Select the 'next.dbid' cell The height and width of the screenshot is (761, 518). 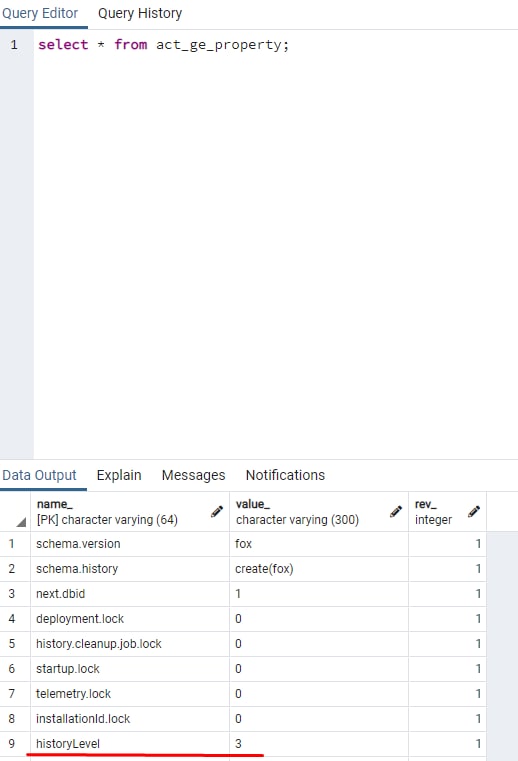(130, 594)
